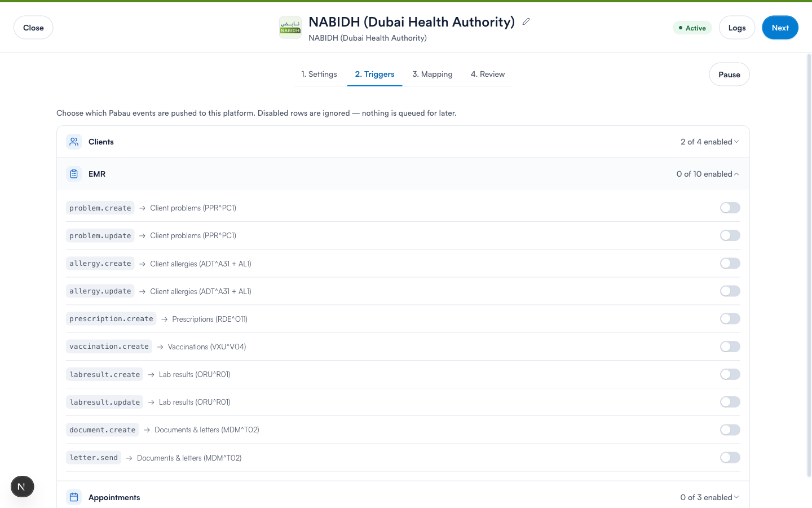812x508 pixels.
Task: Enable the labresult.create toggle
Action: 730,374
